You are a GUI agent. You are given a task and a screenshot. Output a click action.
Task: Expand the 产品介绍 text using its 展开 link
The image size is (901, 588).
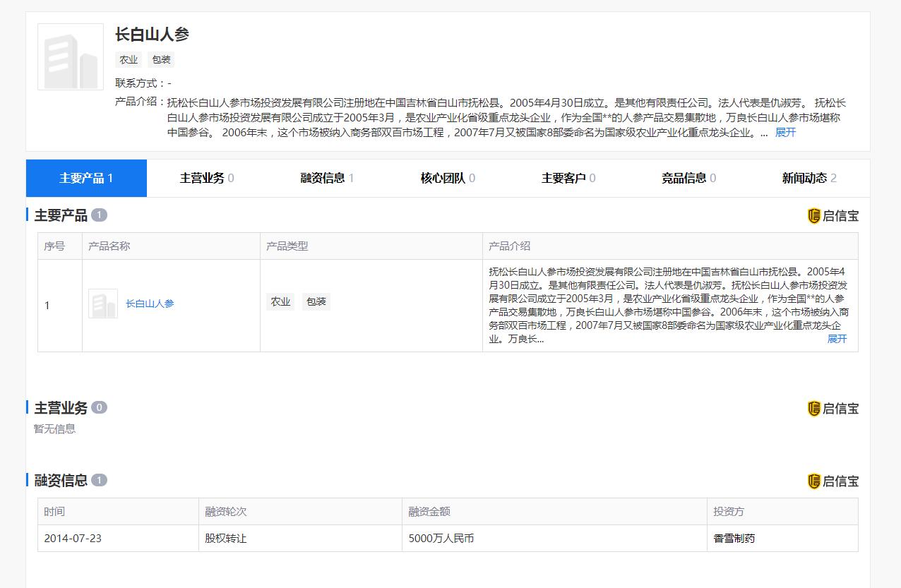(x=837, y=339)
